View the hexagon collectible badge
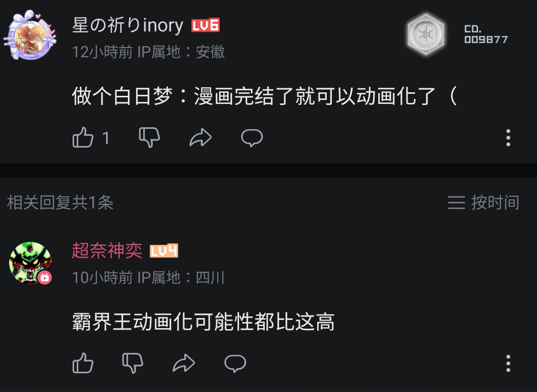The width and height of the screenshot is (537, 392). coord(426,34)
